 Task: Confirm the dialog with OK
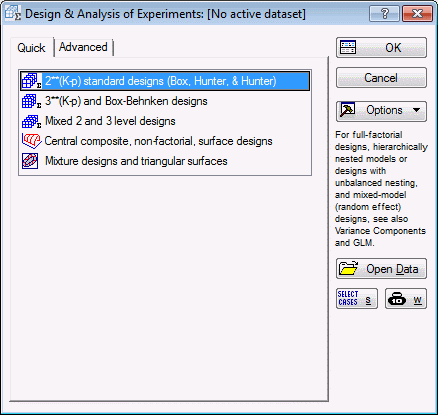click(x=381, y=48)
